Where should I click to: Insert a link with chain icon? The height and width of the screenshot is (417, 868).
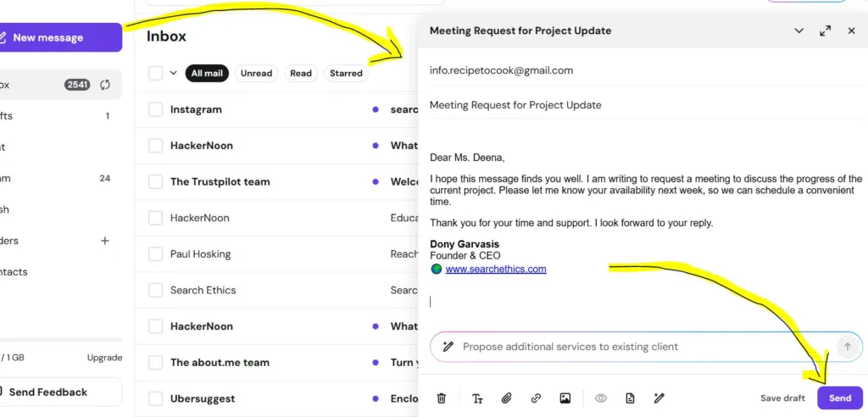[x=536, y=398]
